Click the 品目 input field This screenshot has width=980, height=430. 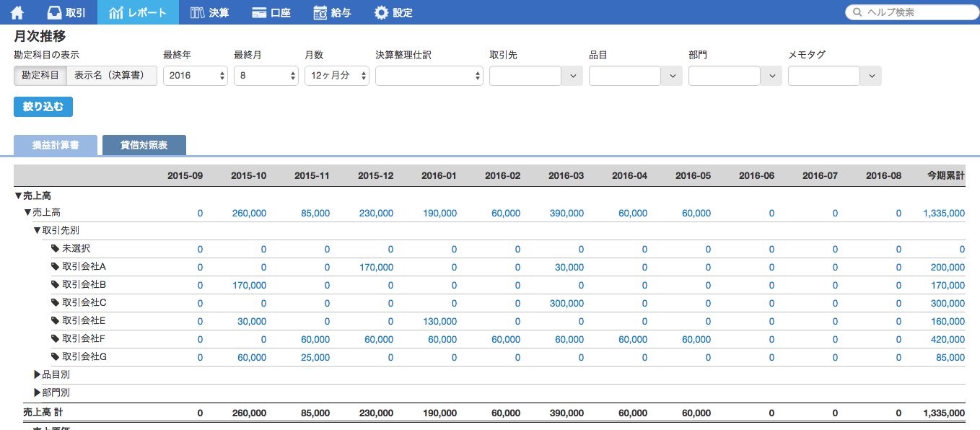click(x=625, y=76)
